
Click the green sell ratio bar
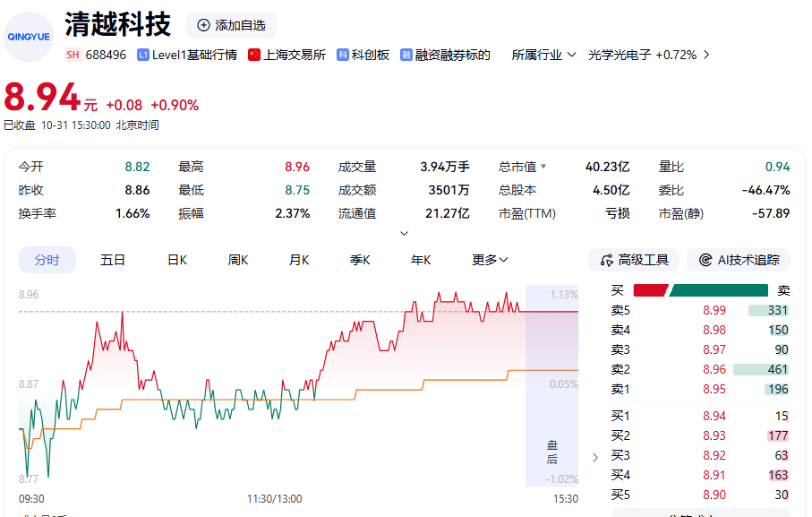point(719,290)
